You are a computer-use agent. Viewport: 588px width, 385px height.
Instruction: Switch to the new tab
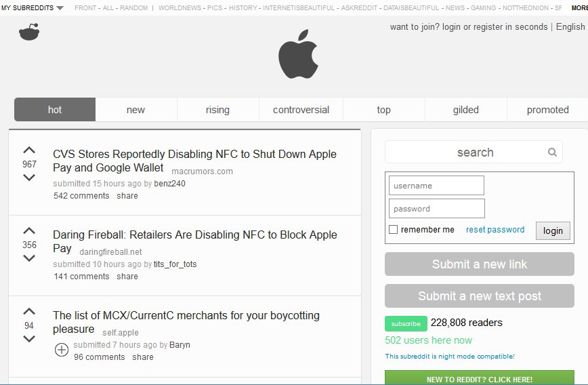point(135,110)
